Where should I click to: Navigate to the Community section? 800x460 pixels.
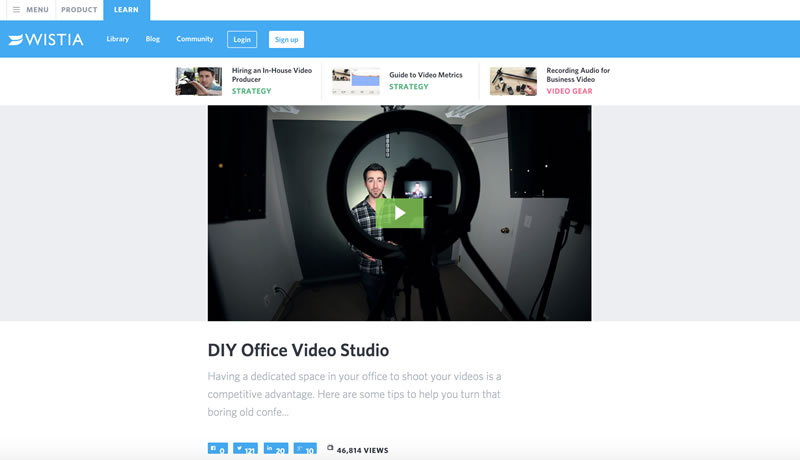195,39
